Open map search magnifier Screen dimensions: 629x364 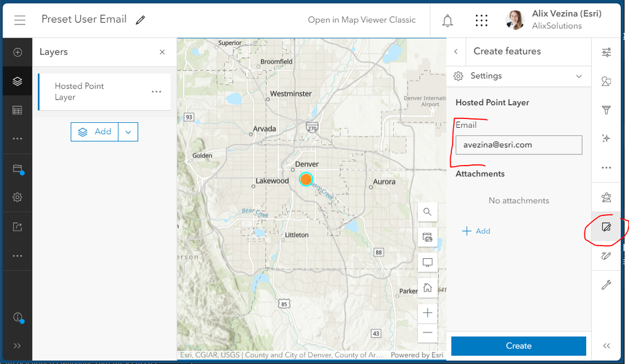pyautogui.click(x=427, y=212)
